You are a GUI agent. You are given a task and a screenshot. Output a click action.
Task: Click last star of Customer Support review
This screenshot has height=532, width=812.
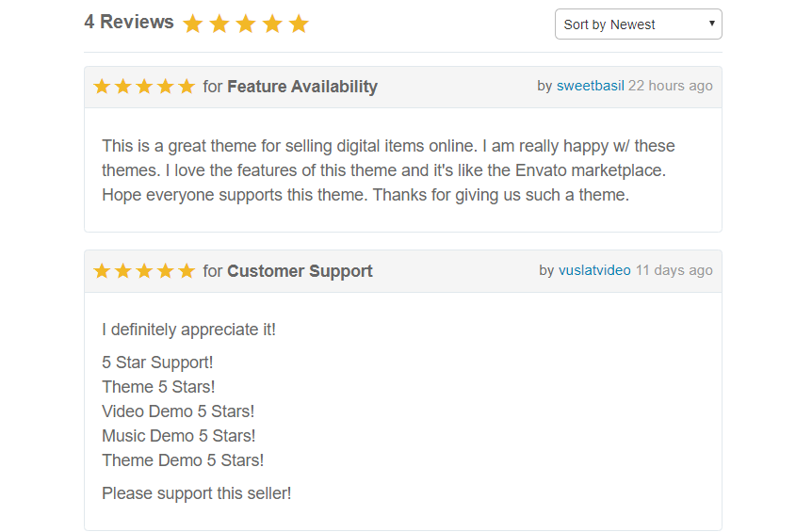187,270
